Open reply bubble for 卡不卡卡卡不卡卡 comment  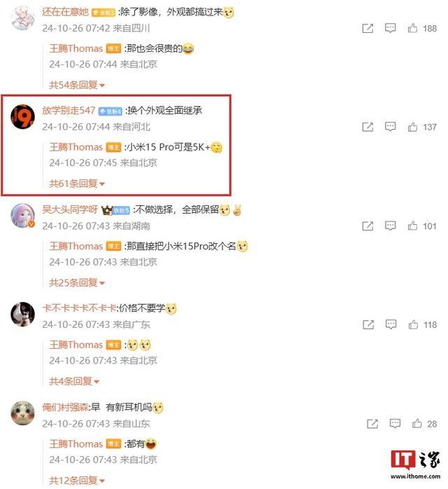click(391, 324)
